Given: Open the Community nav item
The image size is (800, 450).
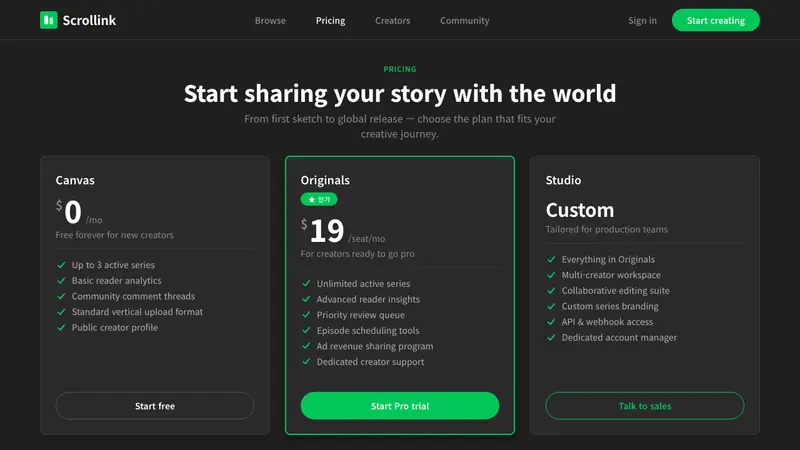Looking at the screenshot, I should tap(465, 20).
